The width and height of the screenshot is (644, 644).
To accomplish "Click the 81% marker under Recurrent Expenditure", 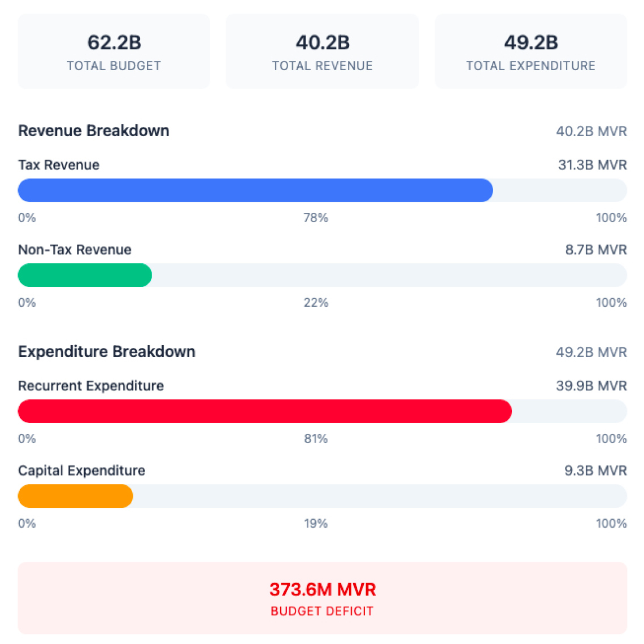I will [316, 438].
